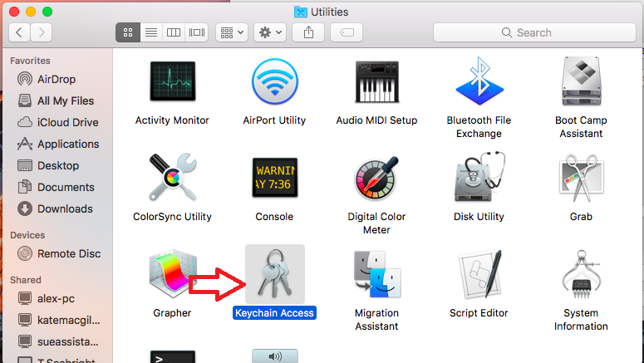Open the Activity Monitor app icon

point(173,81)
